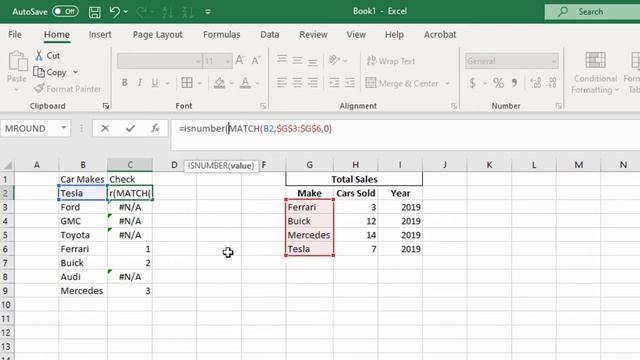Click the Align Right icon

[x=313, y=83]
